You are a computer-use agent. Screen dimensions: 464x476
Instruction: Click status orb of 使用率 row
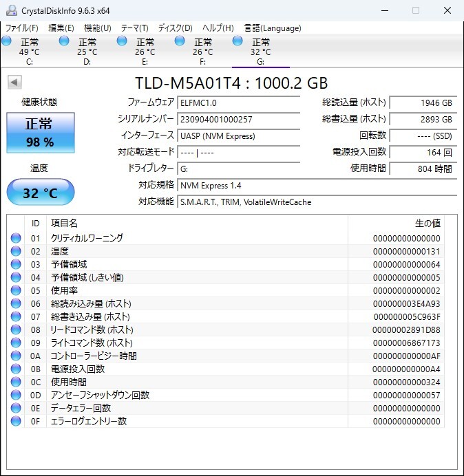click(x=16, y=290)
